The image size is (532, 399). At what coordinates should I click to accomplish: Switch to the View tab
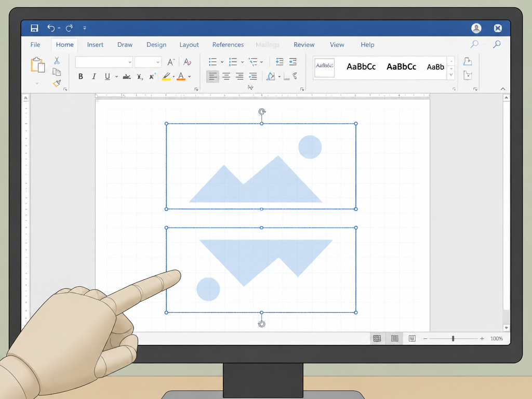[337, 45]
